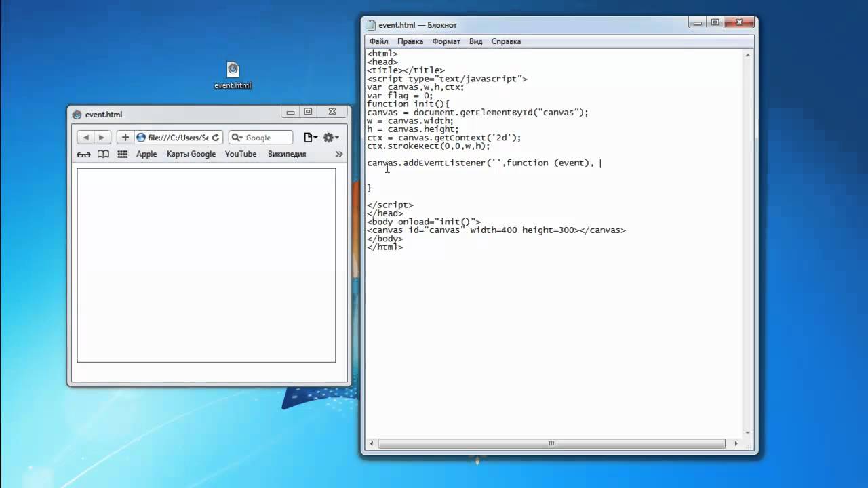This screenshot has height=488, width=868.
Task: Open the Safari settings gear menu
Action: pos(331,138)
